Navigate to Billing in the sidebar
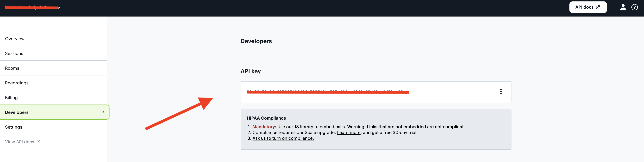The image size is (644, 162). click(53, 98)
